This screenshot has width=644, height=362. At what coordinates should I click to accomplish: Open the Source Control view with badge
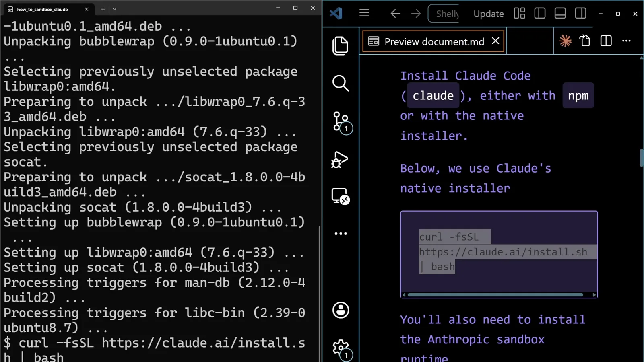pos(342,122)
